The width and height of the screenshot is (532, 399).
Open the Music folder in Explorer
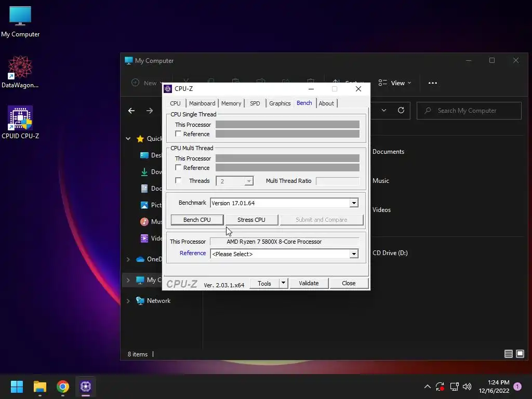point(381,181)
